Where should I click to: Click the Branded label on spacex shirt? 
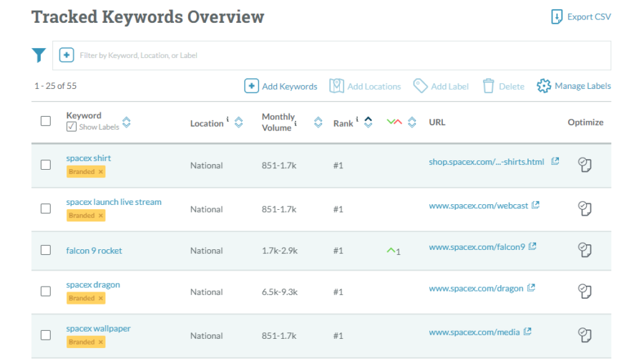pos(81,172)
